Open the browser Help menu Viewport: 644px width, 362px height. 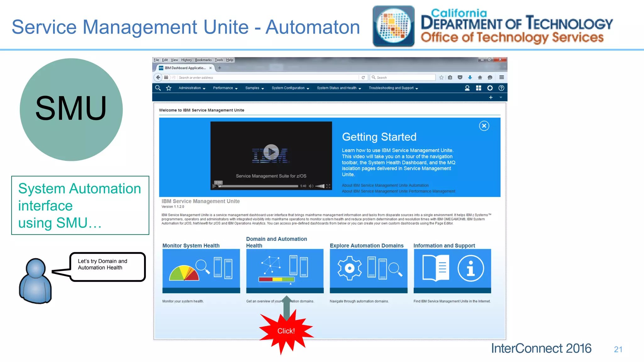[x=230, y=60]
